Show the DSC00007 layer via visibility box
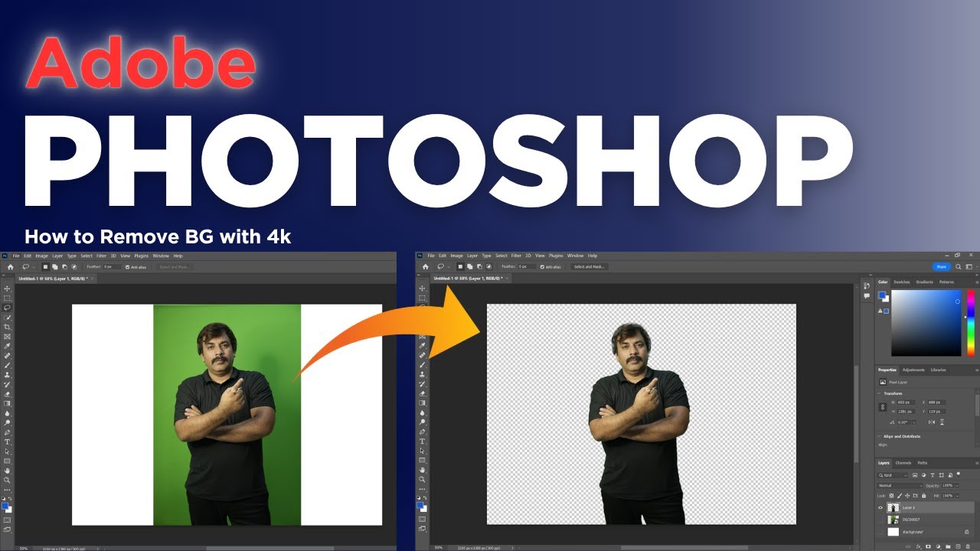 pos(880,520)
